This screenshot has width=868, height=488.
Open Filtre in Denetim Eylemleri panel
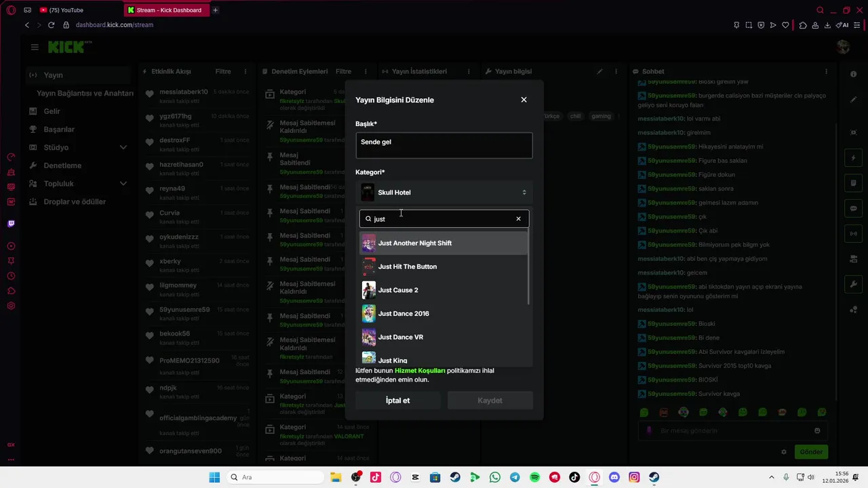(344, 71)
